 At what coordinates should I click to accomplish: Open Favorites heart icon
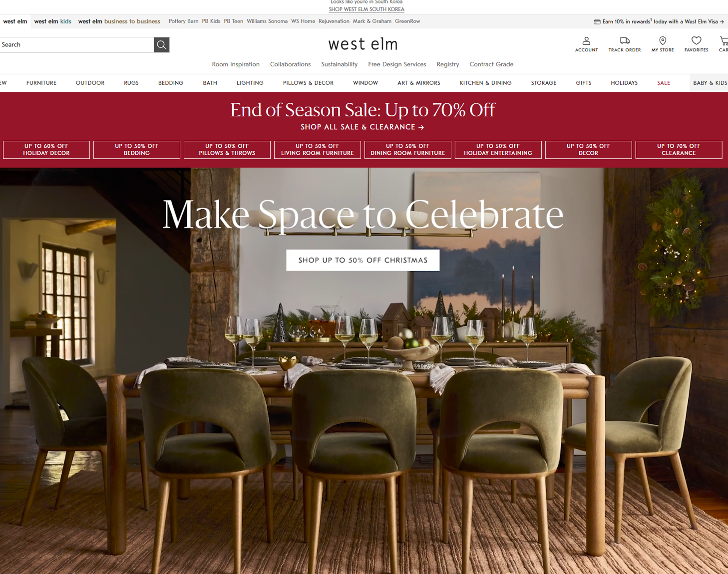pyautogui.click(x=696, y=40)
